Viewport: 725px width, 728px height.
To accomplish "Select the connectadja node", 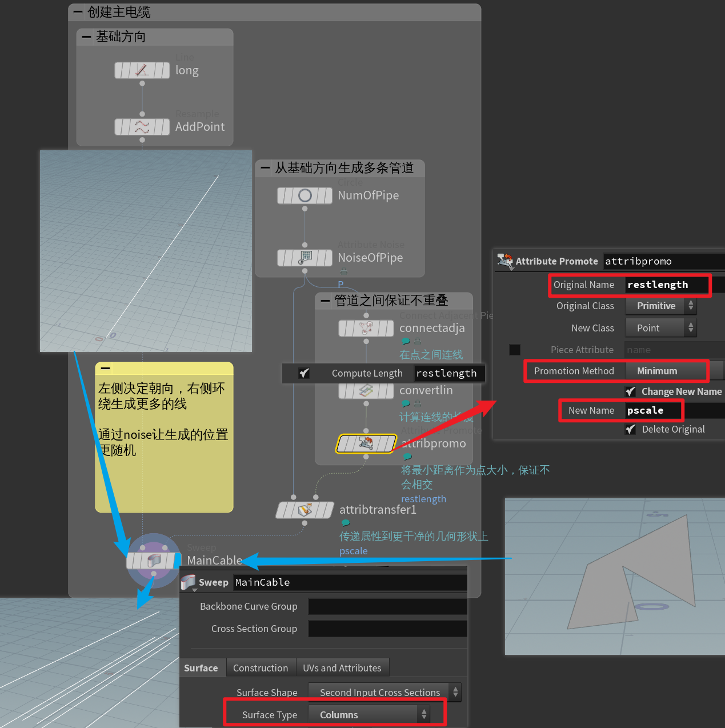I will coord(366,328).
